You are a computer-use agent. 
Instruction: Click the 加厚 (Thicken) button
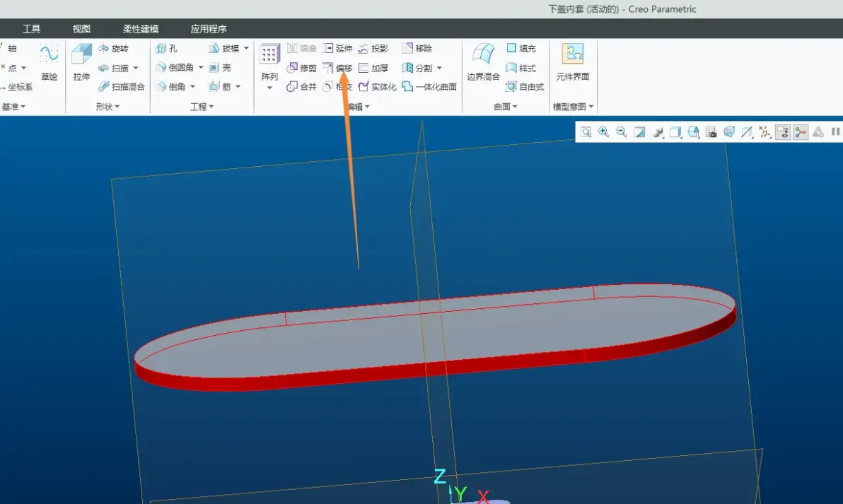(373, 69)
